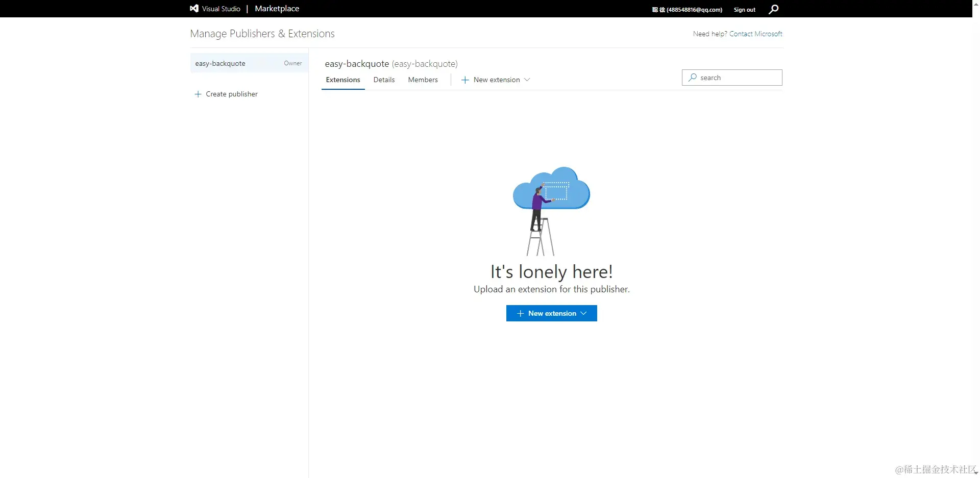980x478 pixels.
Task: Click the account email in the header
Action: point(688,10)
